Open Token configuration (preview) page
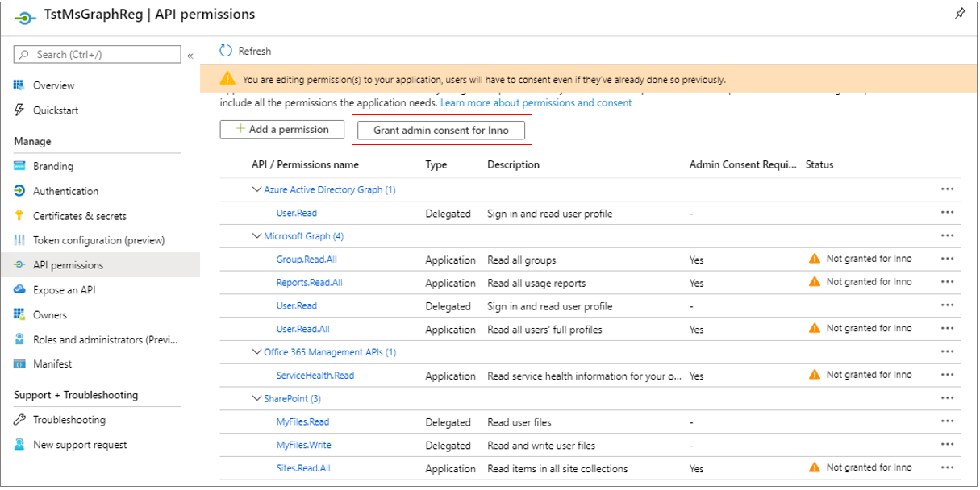Image resolution: width=980 pixels, height=490 pixels. (x=100, y=240)
